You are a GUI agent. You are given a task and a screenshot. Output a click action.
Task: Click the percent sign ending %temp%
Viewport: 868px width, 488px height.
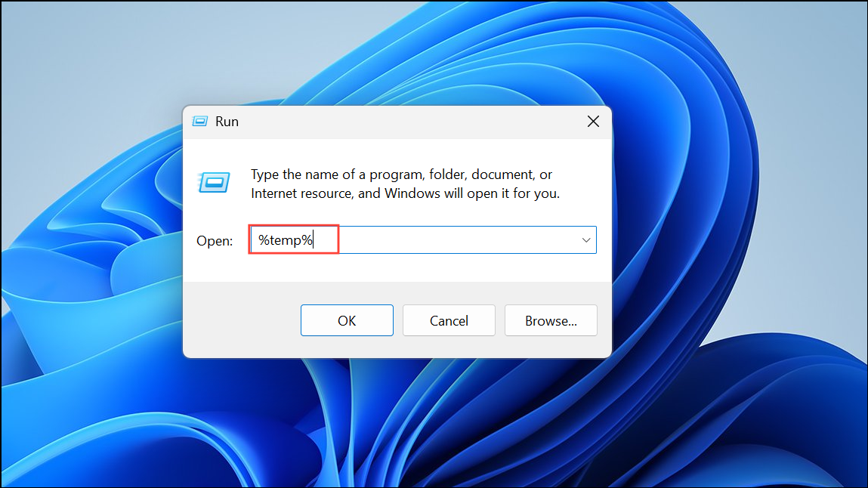[x=307, y=240]
